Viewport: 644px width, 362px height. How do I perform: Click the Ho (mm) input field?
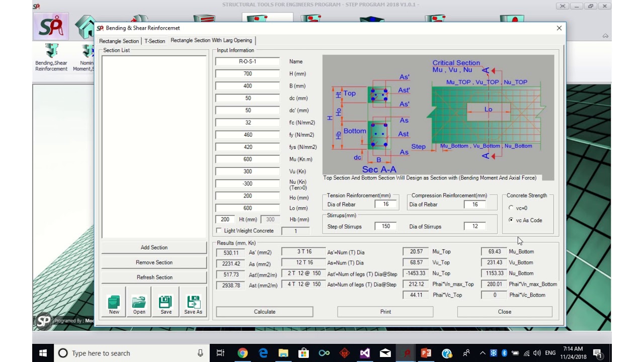click(248, 196)
